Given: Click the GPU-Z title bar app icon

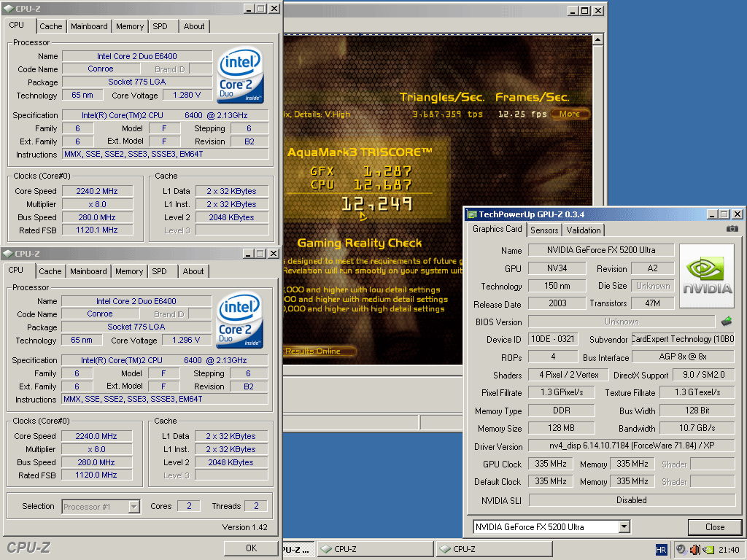Looking at the screenshot, I should [472, 214].
